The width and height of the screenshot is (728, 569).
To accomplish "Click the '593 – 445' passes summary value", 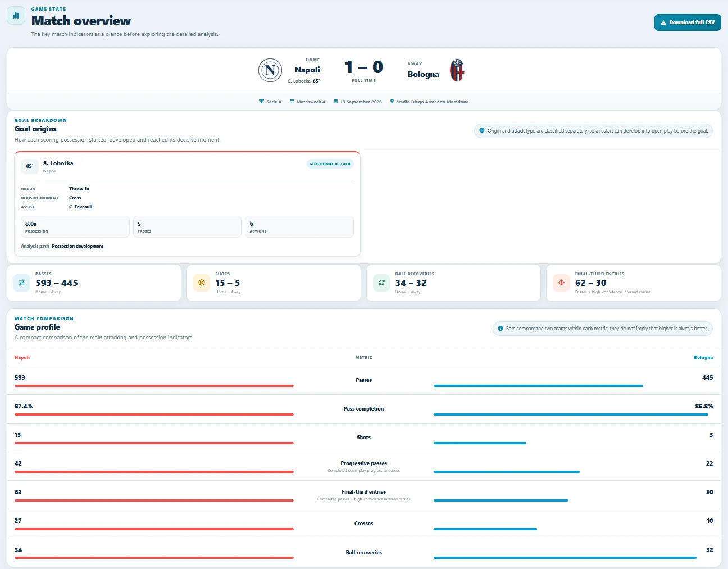I will [57, 283].
